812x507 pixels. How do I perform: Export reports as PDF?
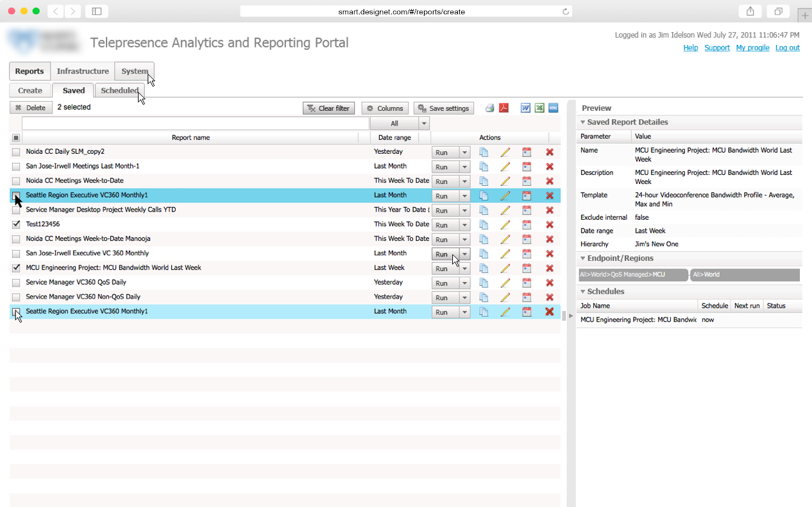[504, 108]
